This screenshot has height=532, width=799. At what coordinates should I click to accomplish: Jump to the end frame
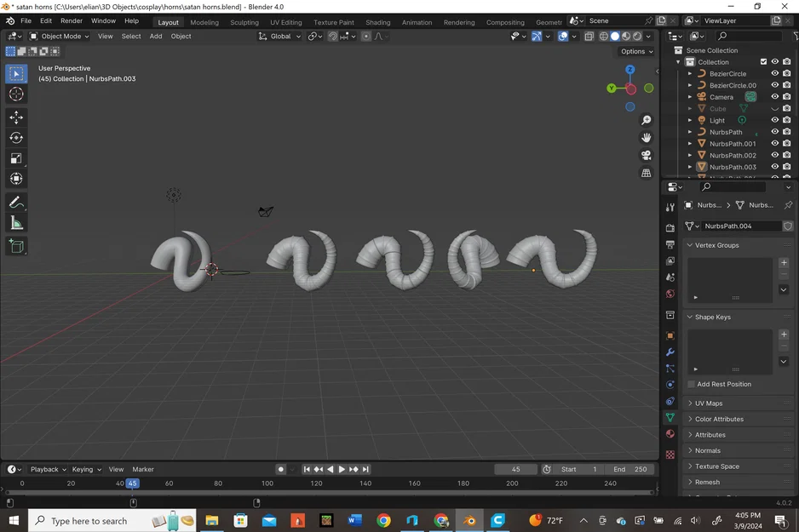point(365,469)
